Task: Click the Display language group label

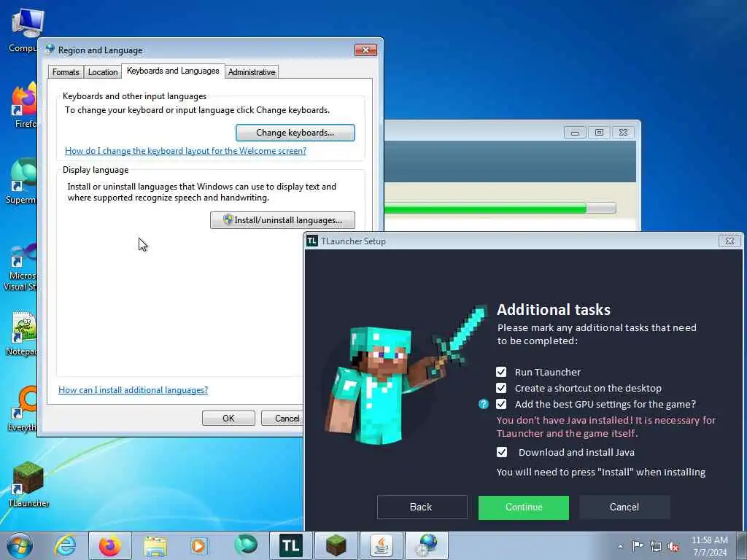Action: coord(96,170)
